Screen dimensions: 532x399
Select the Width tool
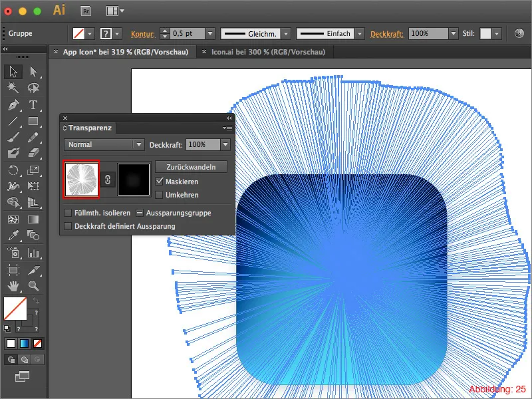[13, 186]
